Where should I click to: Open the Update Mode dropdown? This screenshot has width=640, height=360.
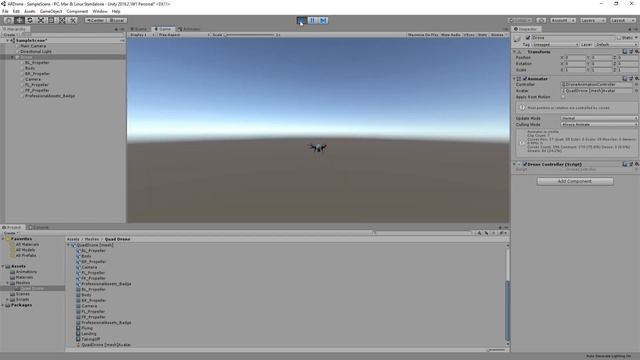(599, 118)
